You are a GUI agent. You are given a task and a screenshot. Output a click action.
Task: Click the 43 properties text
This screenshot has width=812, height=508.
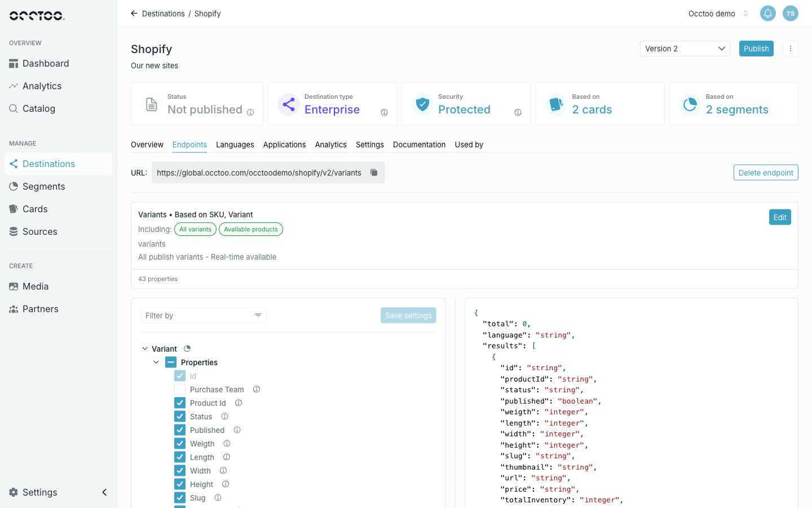[158, 279]
